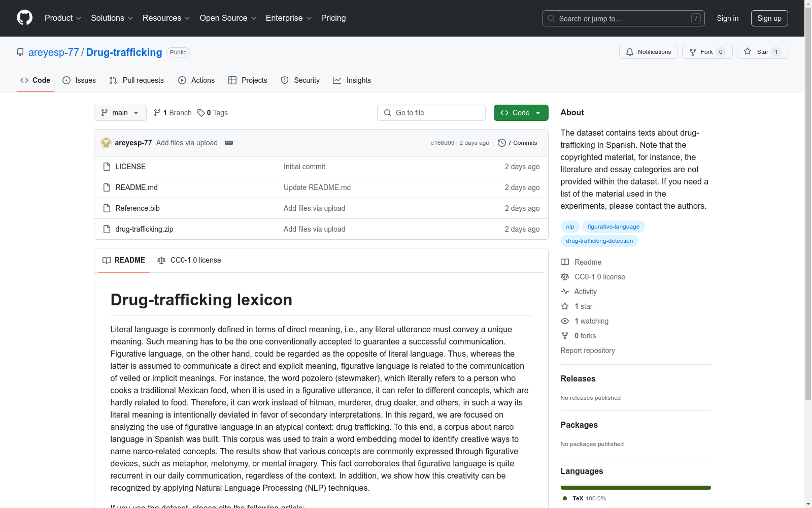Expand the Solutions menu

click(x=112, y=18)
